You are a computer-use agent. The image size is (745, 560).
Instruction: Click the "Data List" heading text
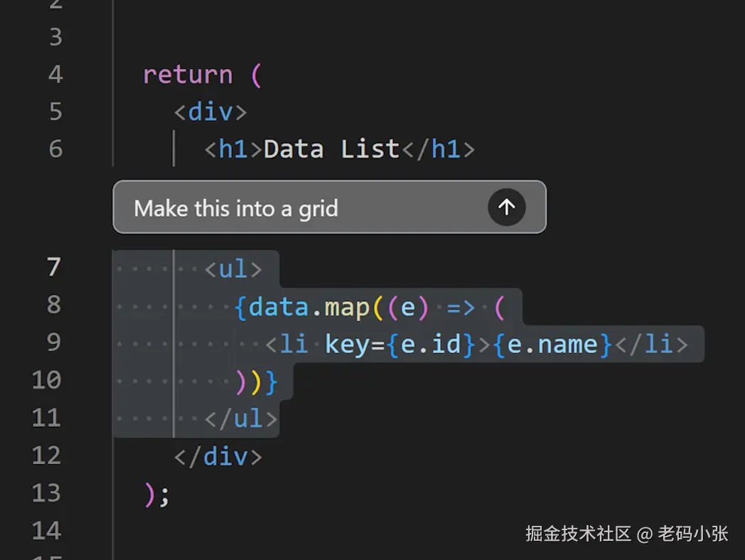pos(331,149)
